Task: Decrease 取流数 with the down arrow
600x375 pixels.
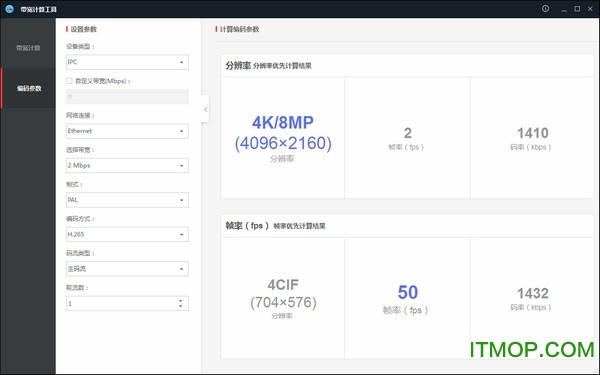Action: coord(181,306)
